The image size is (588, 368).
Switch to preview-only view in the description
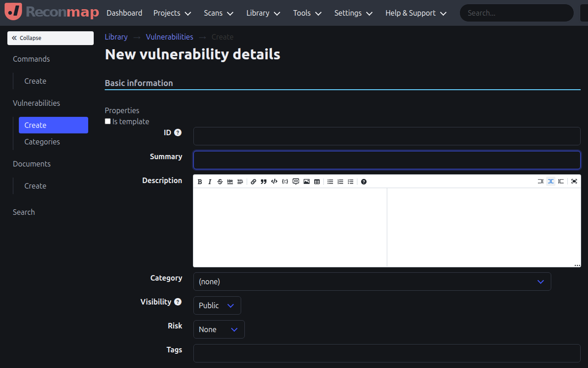561,181
